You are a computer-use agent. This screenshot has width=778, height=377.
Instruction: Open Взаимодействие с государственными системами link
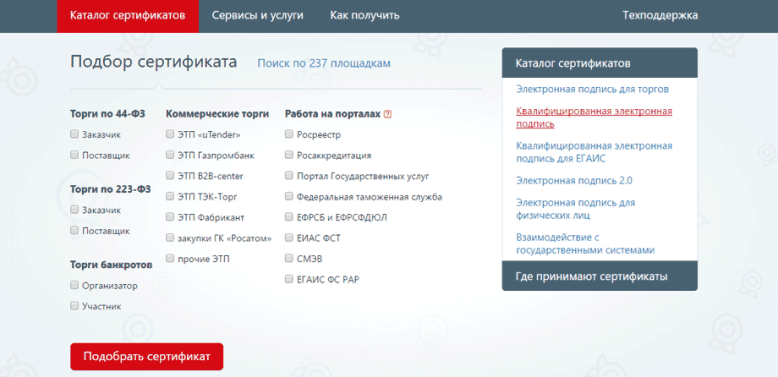pyautogui.click(x=585, y=244)
